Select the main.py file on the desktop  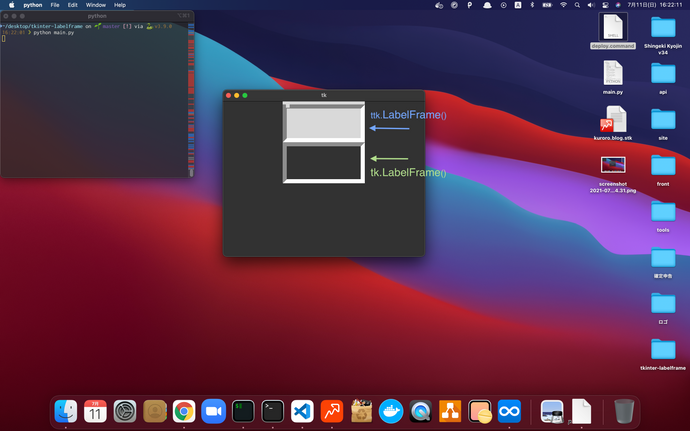(x=613, y=77)
